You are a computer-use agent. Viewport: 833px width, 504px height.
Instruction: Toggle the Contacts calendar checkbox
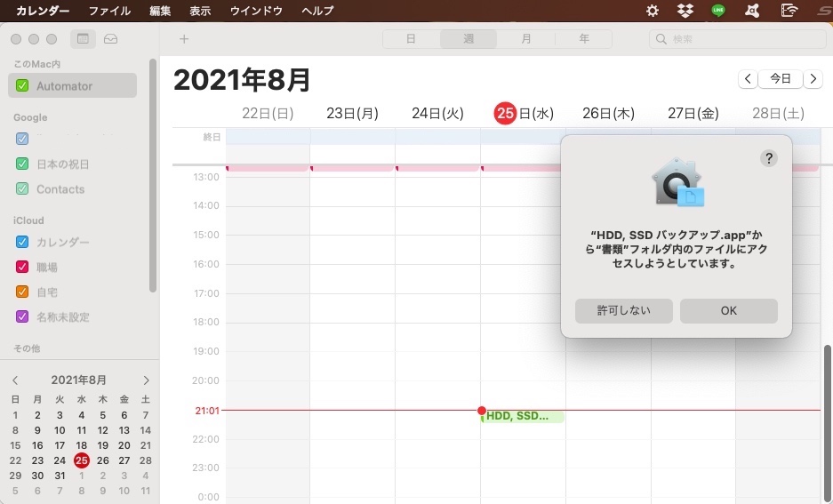tap(22, 188)
